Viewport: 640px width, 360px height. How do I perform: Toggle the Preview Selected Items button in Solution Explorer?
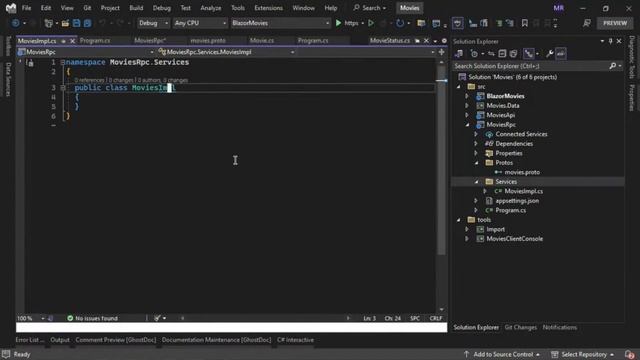point(561,53)
